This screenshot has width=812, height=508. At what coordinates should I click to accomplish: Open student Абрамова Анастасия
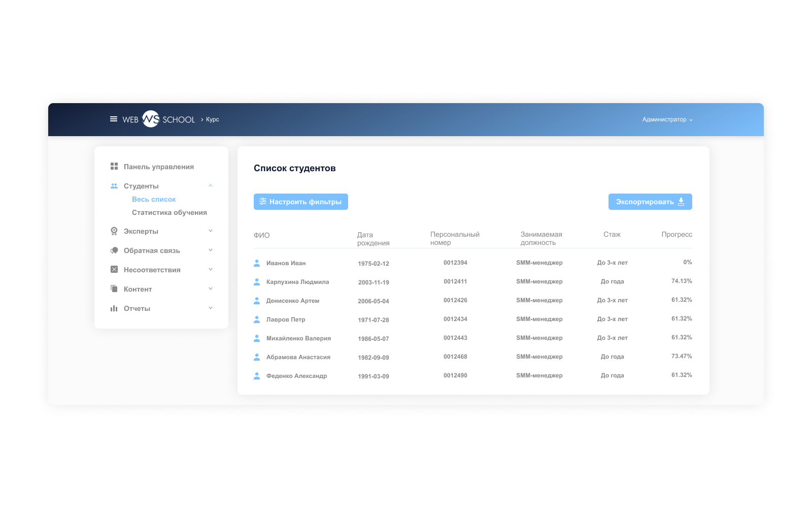298,357
